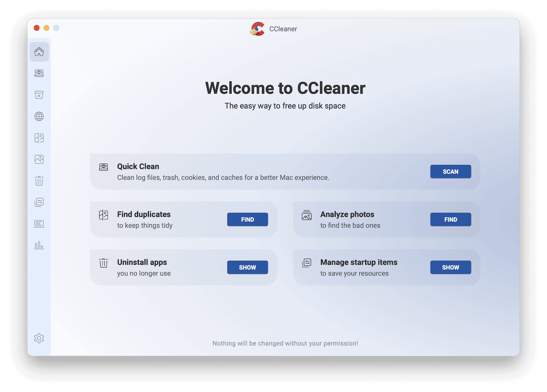Viewport: 547px width, 392px height.
Task: Click the Manage startup items card icon
Action: click(x=307, y=263)
